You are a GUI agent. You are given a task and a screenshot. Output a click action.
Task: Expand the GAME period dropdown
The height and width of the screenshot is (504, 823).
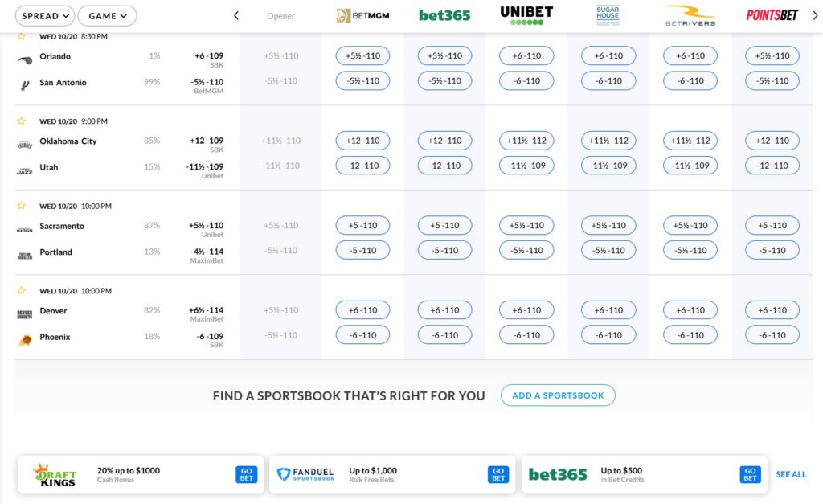(108, 16)
